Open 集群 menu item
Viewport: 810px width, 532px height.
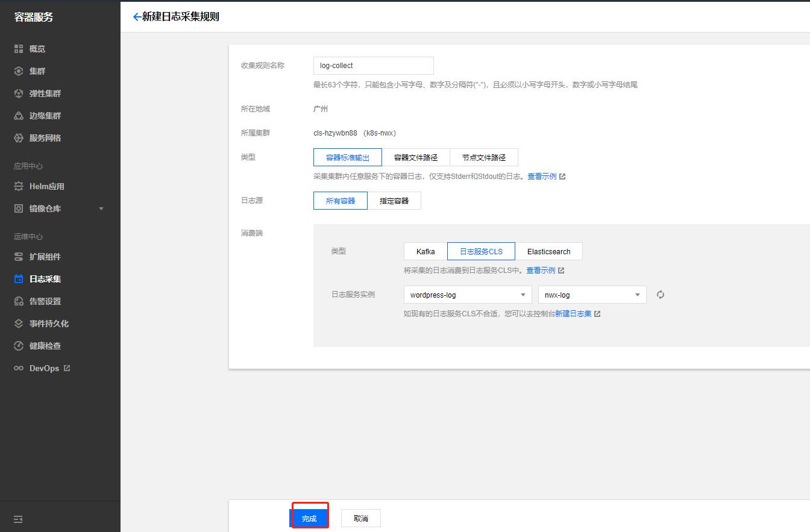point(37,71)
